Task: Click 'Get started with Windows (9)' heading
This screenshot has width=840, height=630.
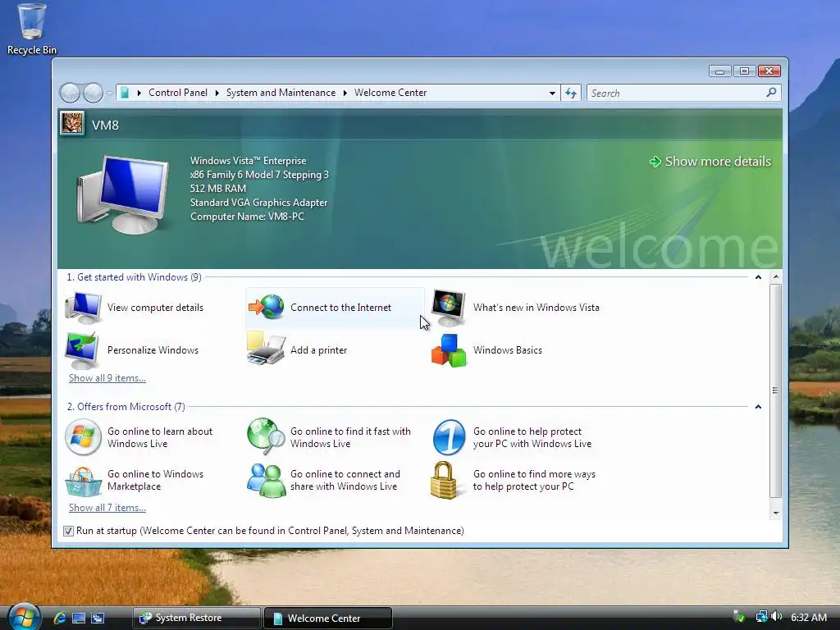Action: [x=134, y=277]
